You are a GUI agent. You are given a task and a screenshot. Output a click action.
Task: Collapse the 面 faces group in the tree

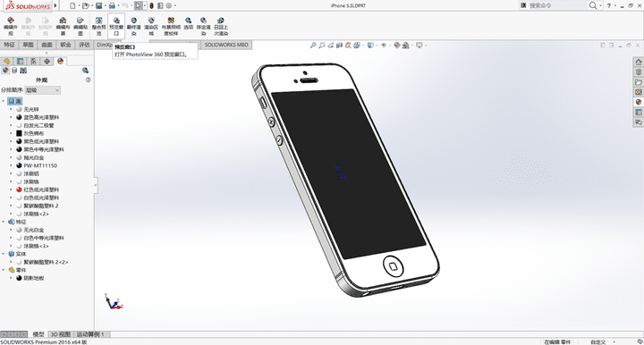4,101
